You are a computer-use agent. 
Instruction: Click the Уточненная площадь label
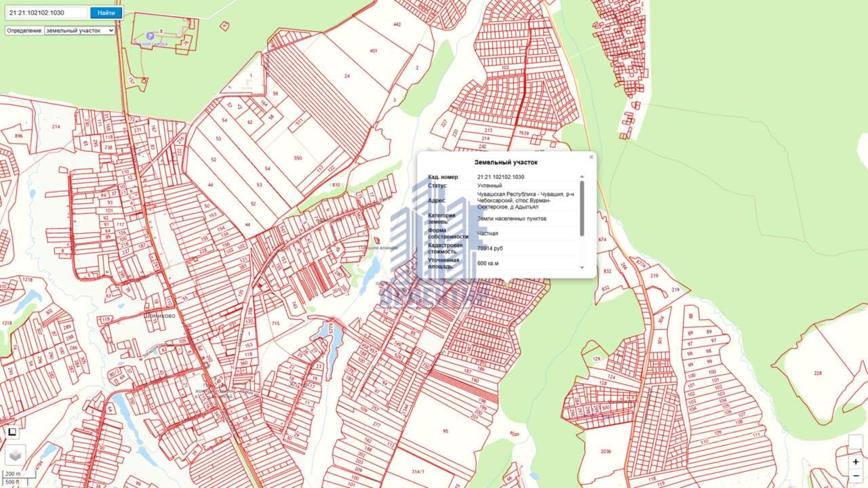coord(443,263)
